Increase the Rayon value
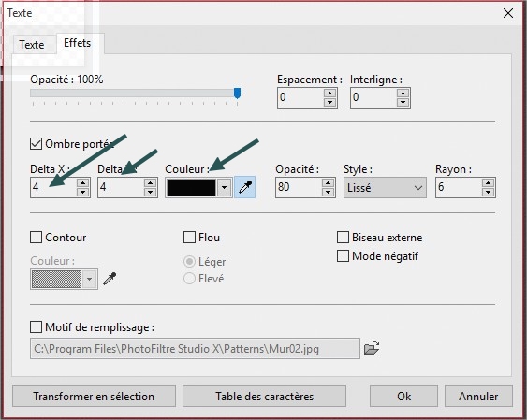527x420 pixels. [x=488, y=182]
